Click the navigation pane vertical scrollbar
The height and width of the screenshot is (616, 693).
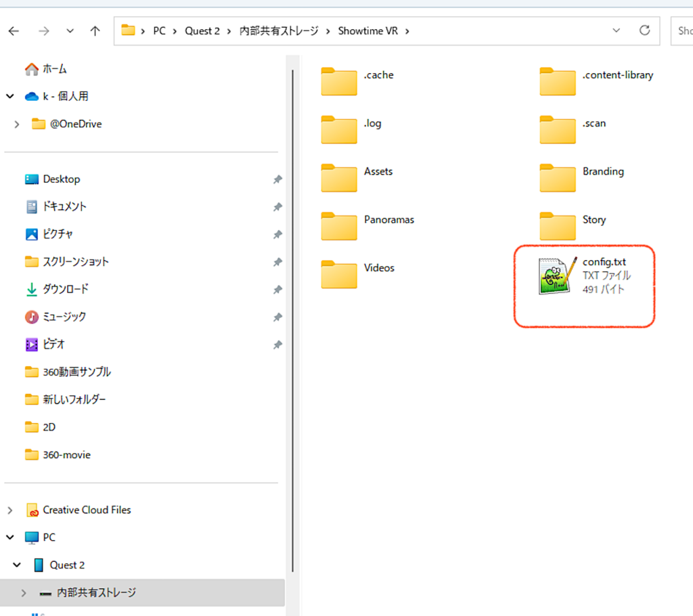292,321
